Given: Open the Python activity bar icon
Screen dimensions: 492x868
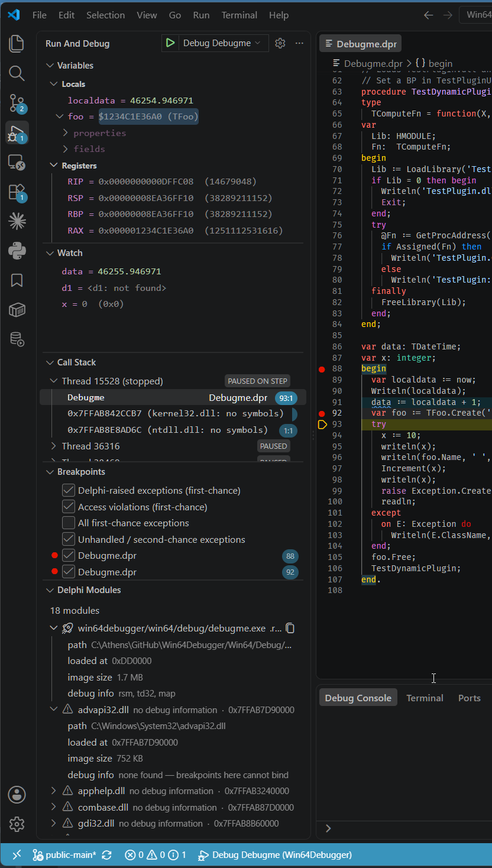Looking at the screenshot, I should (x=17, y=251).
